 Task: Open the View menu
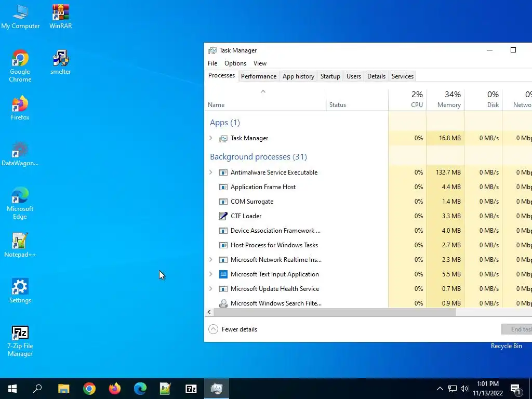tap(260, 63)
